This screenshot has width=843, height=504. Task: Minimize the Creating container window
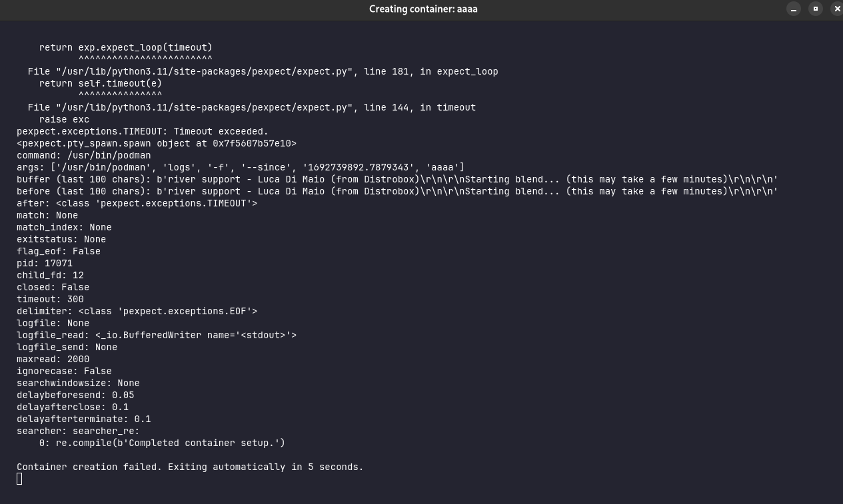(793, 9)
